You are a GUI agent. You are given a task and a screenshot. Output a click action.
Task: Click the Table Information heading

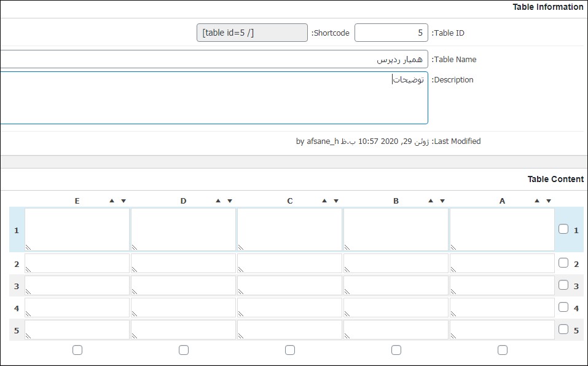pos(548,7)
